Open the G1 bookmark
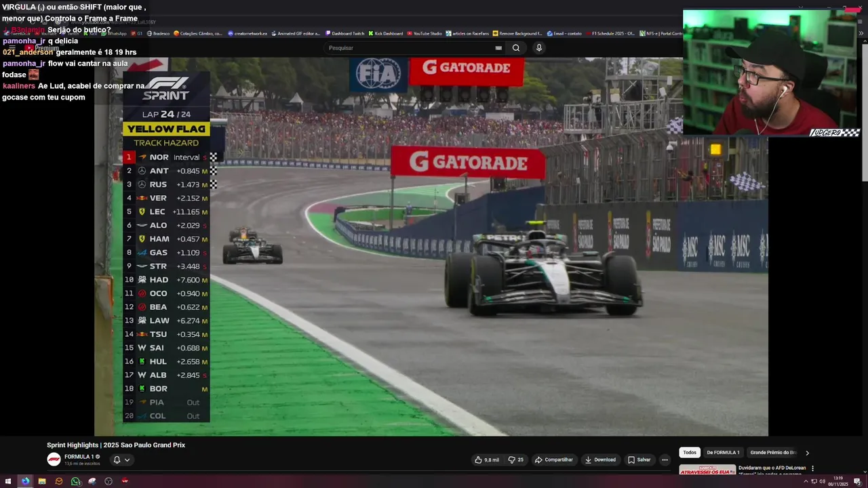The width and height of the screenshot is (868, 488). pyautogui.click(x=137, y=33)
